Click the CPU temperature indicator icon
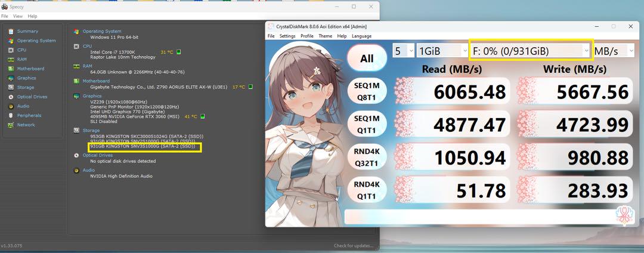 179,52
